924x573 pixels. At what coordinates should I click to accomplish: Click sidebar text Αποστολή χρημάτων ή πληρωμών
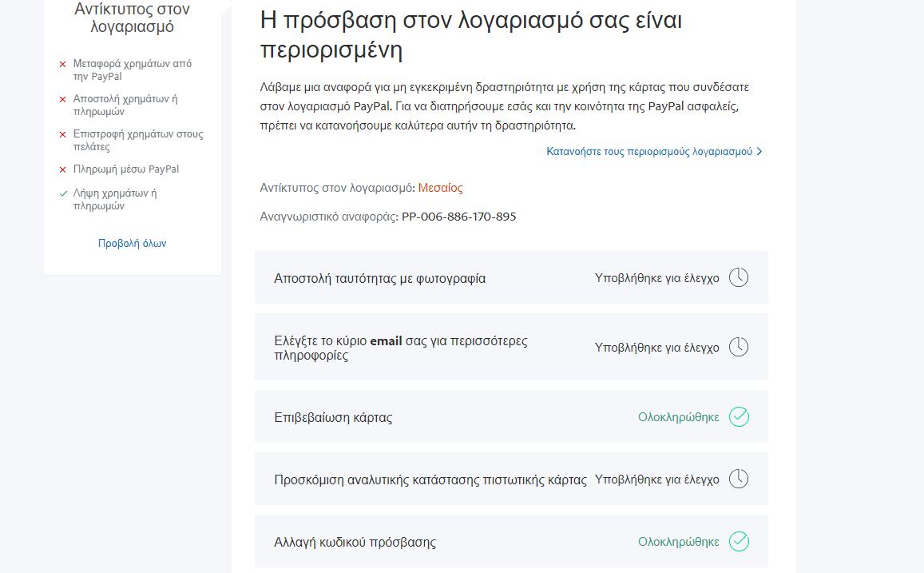[125, 105]
